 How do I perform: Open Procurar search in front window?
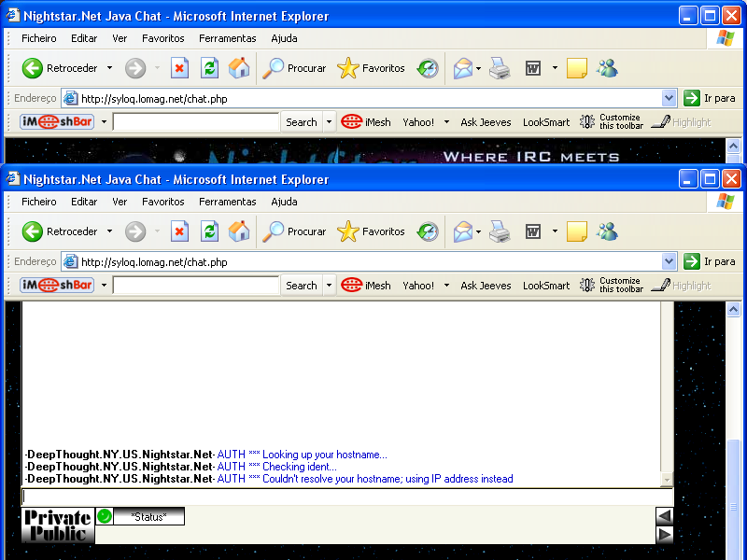coord(294,231)
